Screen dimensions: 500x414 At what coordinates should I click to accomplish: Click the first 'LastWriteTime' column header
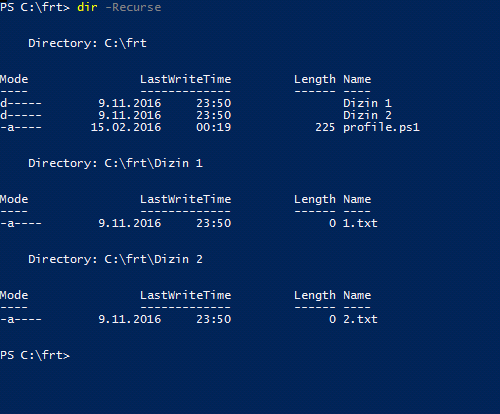pyautogui.click(x=186, y=79)
